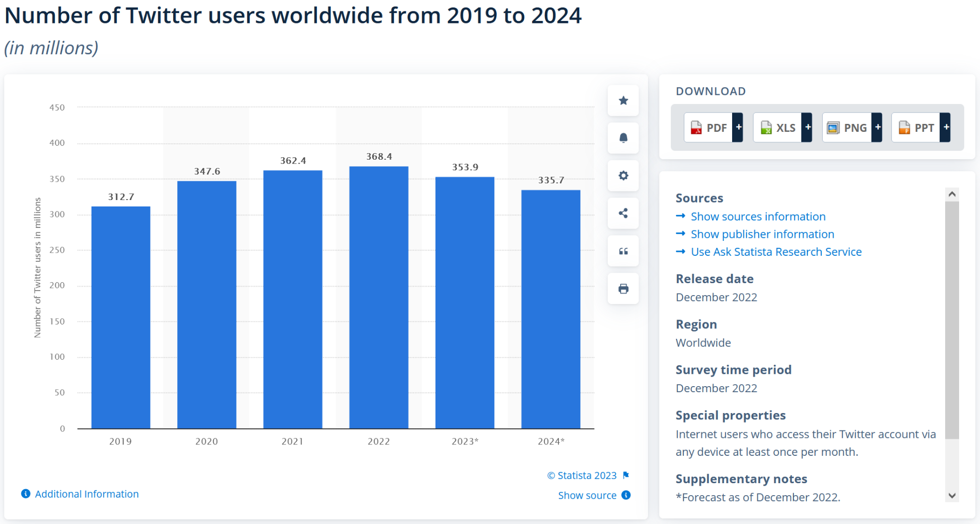Click the share icon
Screen dimensions: 980x524
click(x=623, y=213)
